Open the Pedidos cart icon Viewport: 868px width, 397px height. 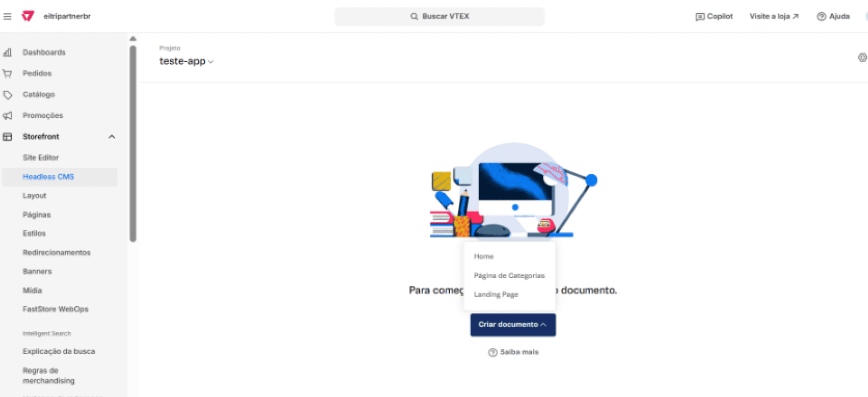(7, 73)
